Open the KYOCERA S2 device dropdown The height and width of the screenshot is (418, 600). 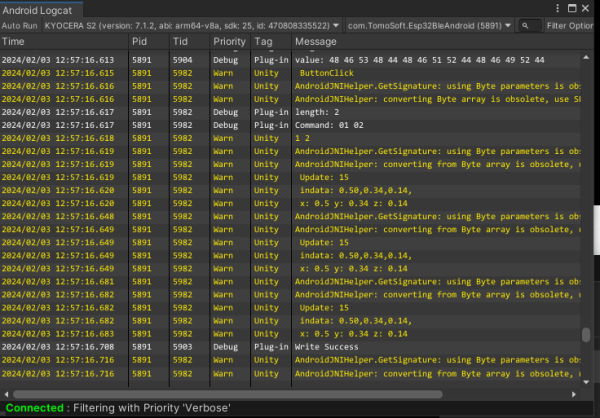pos(188,25)
